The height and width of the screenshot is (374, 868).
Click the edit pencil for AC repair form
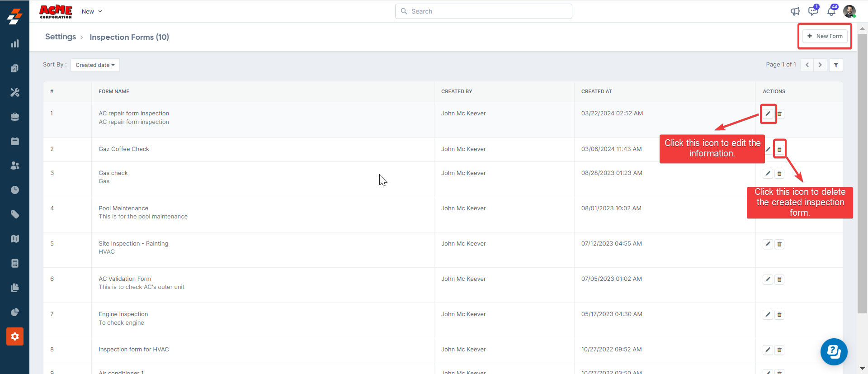pyautogui.click(x=768, y=114)
